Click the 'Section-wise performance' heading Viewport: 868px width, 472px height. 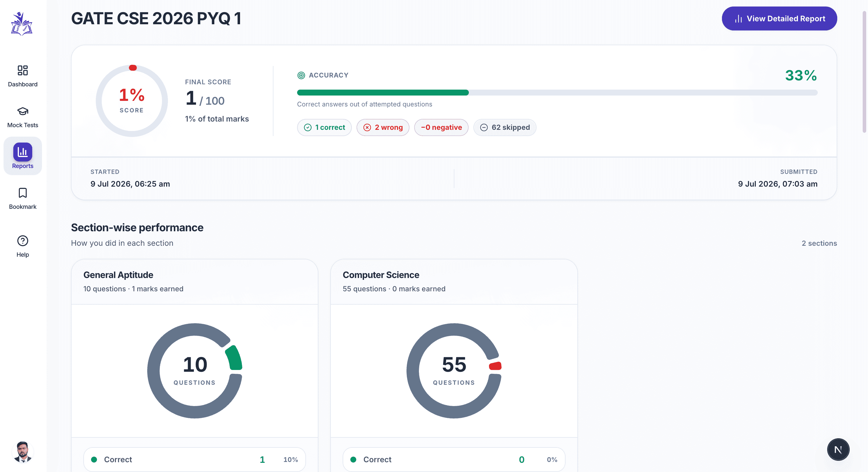coord(137,228)
